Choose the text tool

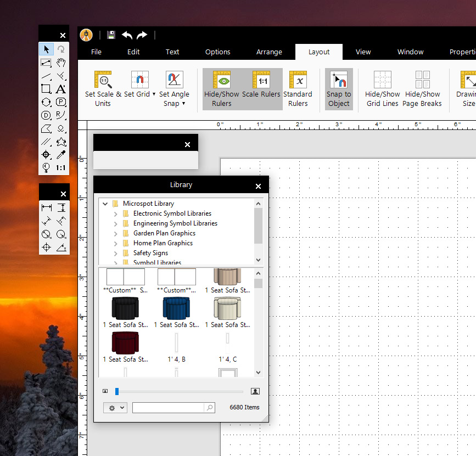coord(61,89)
